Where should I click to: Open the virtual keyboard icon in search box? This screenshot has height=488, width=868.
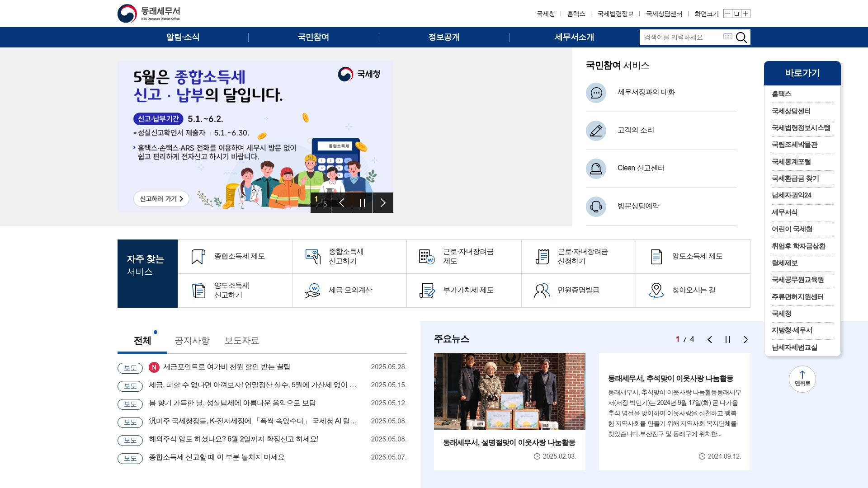coord(728,36)
